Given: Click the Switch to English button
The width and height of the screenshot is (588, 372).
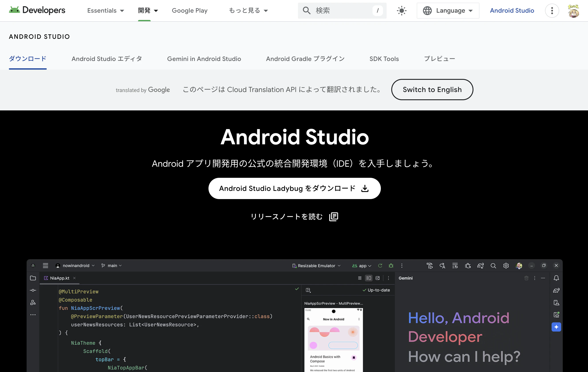Looking at the screenshot, I should pyautogui.click(x=432, y=90).
